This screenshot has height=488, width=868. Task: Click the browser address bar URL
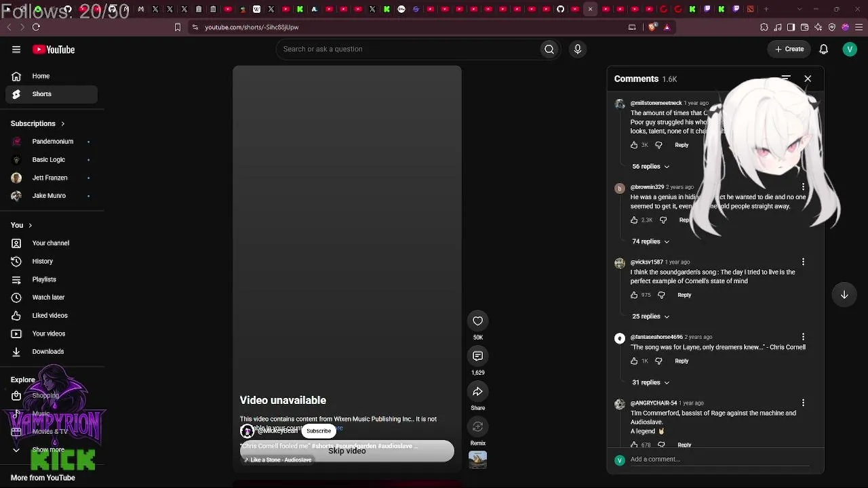[252, 27]
